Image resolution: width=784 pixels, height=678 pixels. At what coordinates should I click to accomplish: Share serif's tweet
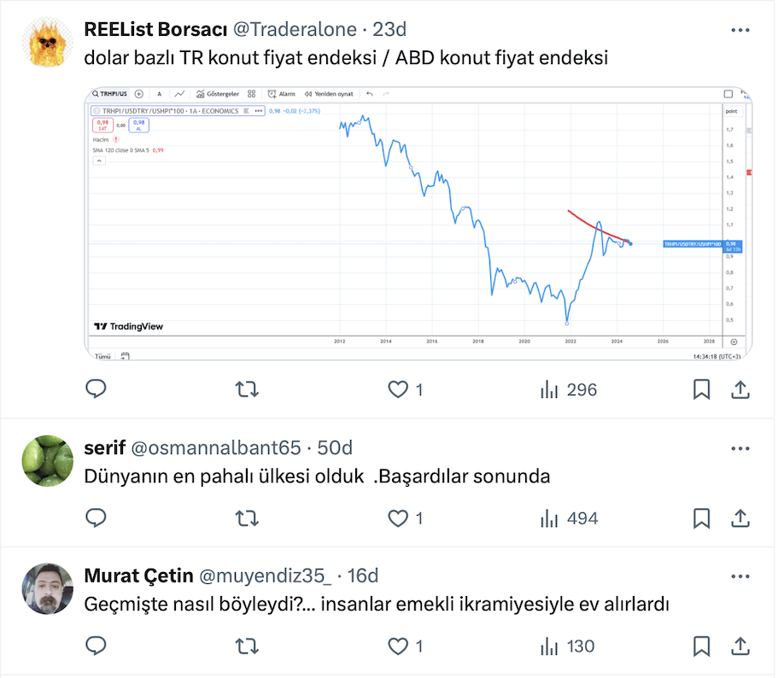coord(741,518)
